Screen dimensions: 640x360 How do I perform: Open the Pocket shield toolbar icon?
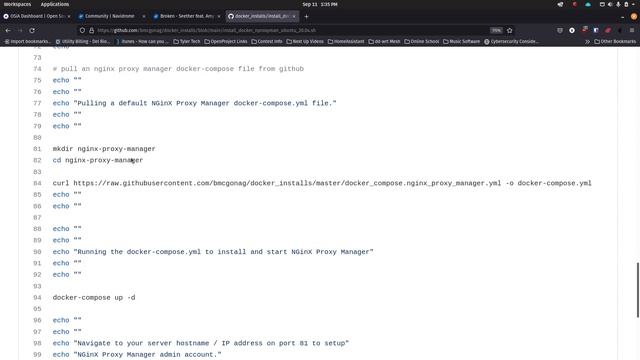point(560,30)
